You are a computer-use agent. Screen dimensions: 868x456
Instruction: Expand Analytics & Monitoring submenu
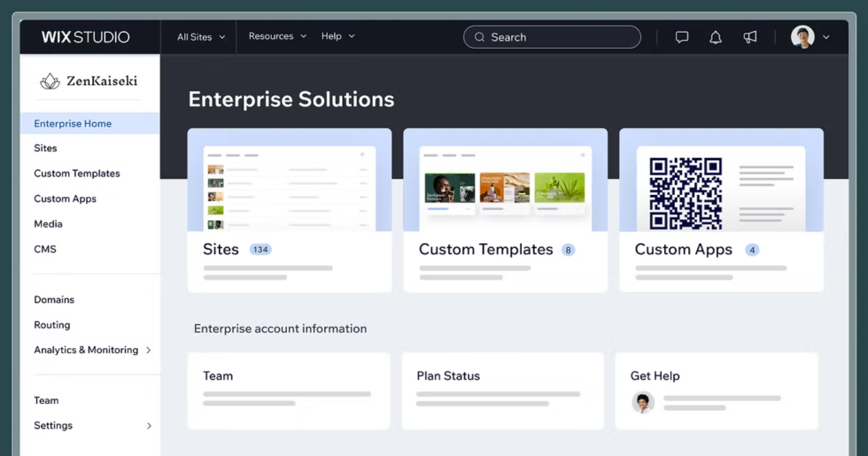pos(148,351)
